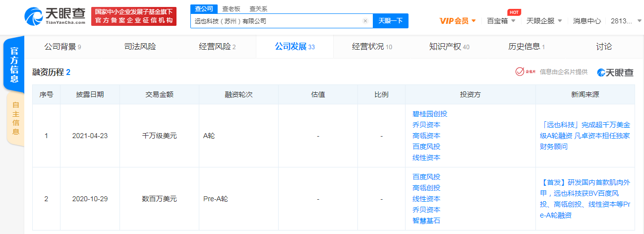The height and width of the screenshot is (234, 644).
Task: Expand the 百宝箱 menu
Action: click(x=501, y=21)
